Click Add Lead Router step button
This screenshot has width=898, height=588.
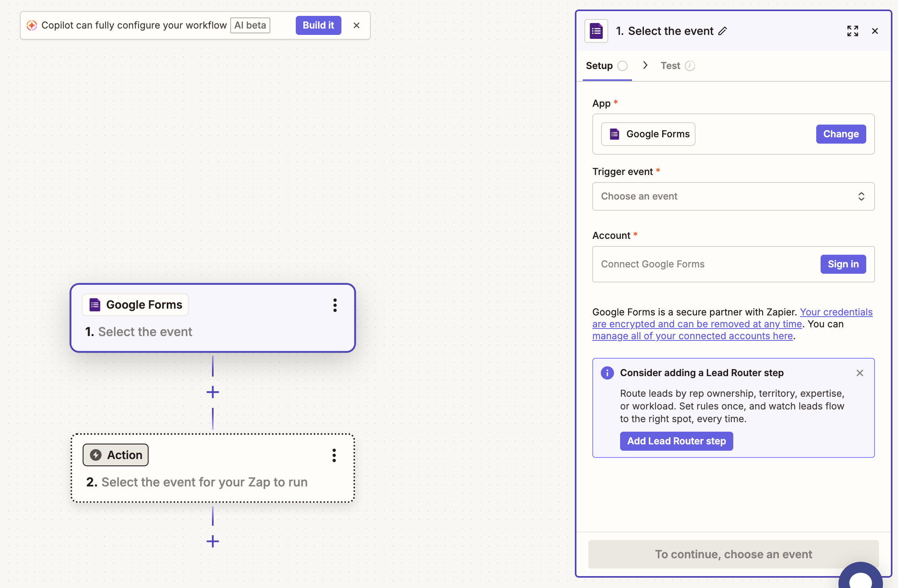(x=676, y=441)
